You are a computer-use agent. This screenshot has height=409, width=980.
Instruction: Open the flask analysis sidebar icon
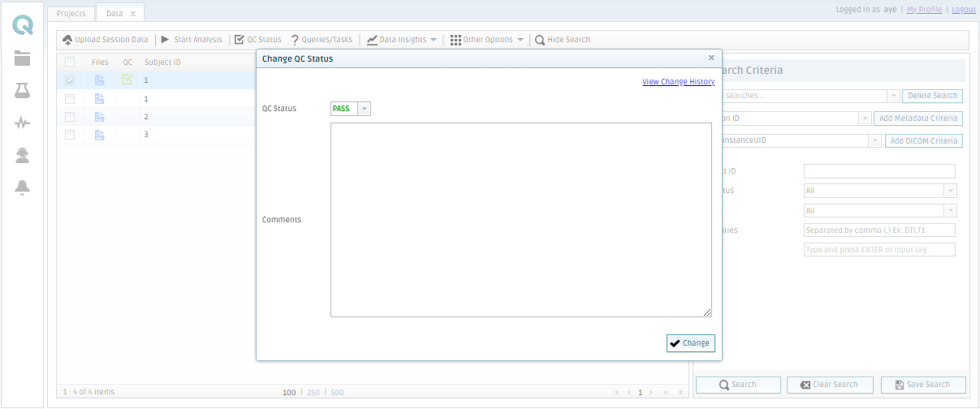(x=23, y=90)
